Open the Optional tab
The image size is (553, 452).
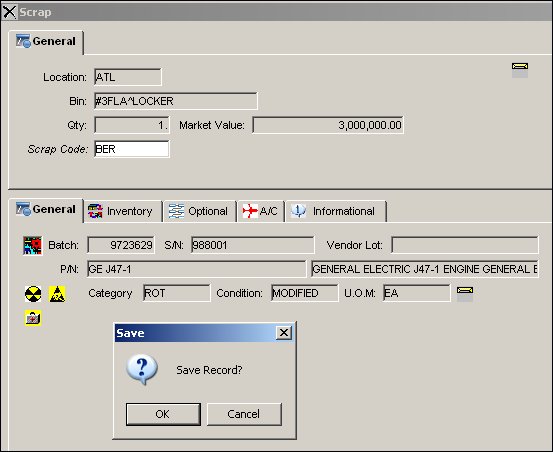pos(200,211)
